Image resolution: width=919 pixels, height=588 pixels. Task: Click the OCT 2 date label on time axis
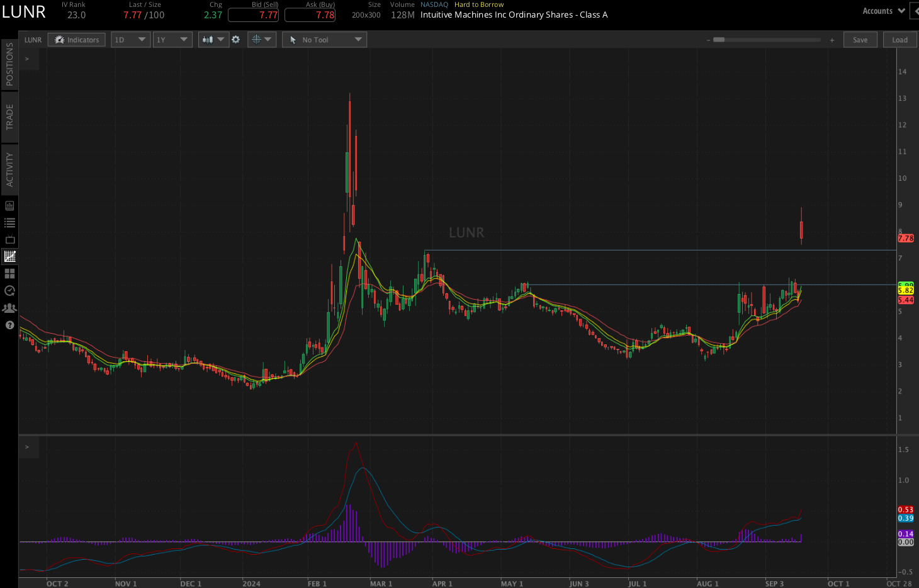57,584
